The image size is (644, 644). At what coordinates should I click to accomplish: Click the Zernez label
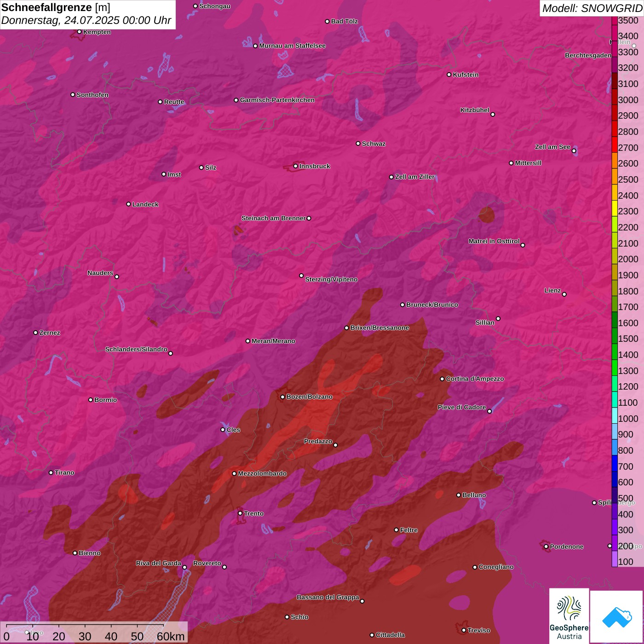pyautogui.click(x=50, y=333)
